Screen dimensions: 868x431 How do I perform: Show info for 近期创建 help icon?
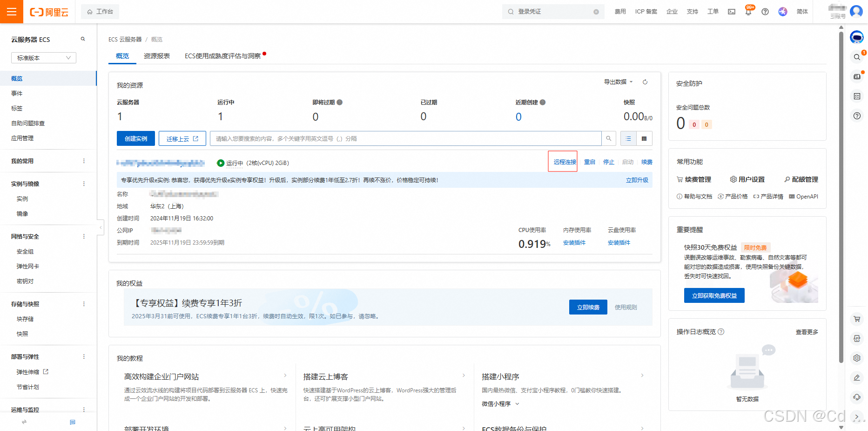click(x=543, y=103)
